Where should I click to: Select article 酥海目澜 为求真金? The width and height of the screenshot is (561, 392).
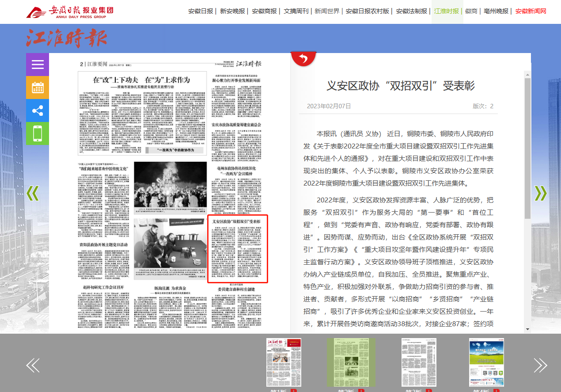[170, 288]
